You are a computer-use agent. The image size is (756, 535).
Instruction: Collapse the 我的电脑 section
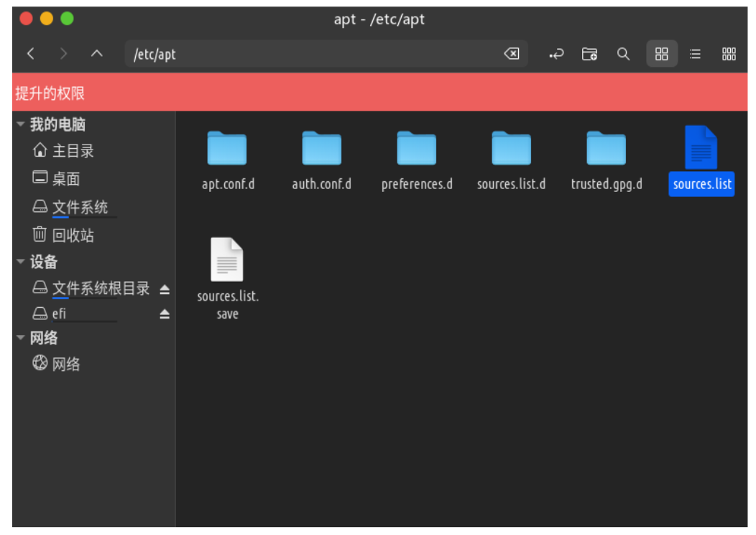tap(20, 124)
